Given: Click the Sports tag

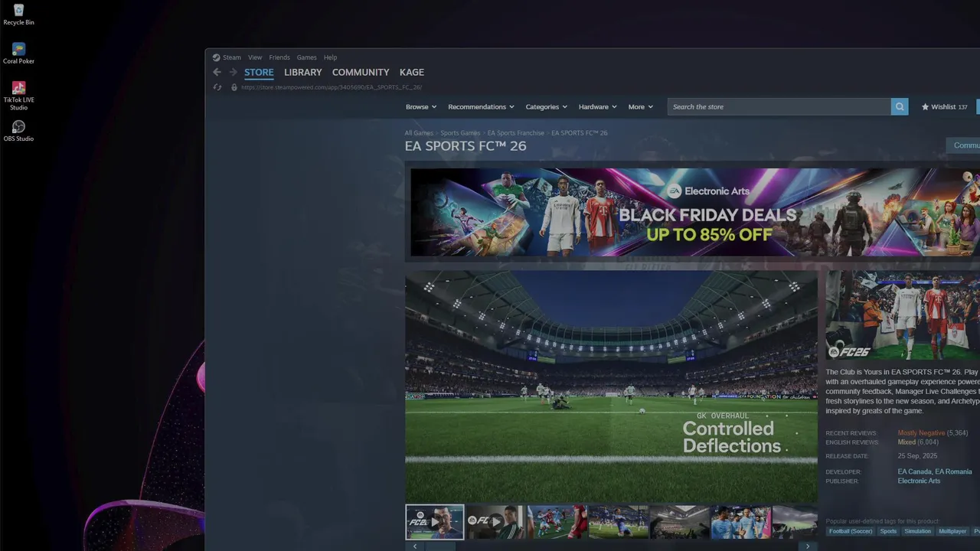Looking at the screenshot, I should click(x=888, y=531).
